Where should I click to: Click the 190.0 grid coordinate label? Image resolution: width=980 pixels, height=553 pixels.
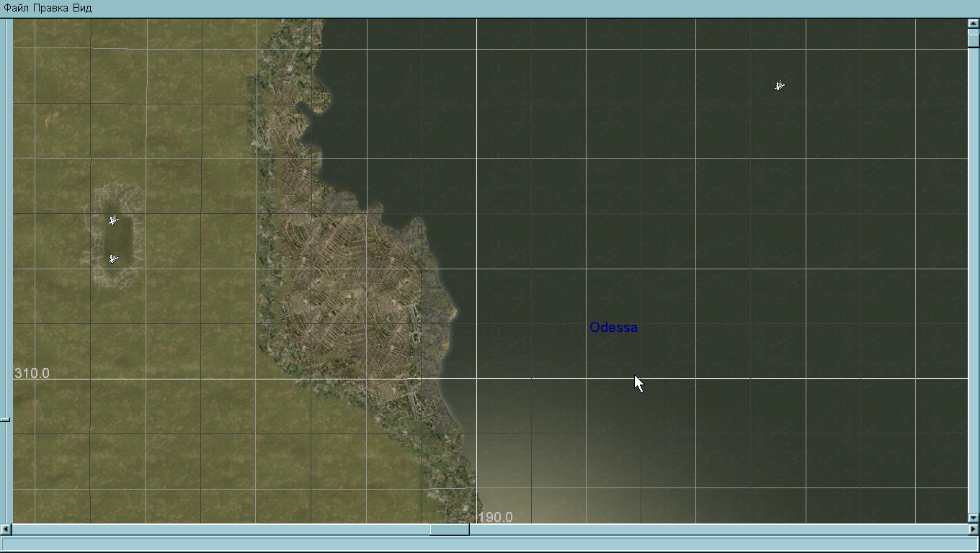[495, 517]
